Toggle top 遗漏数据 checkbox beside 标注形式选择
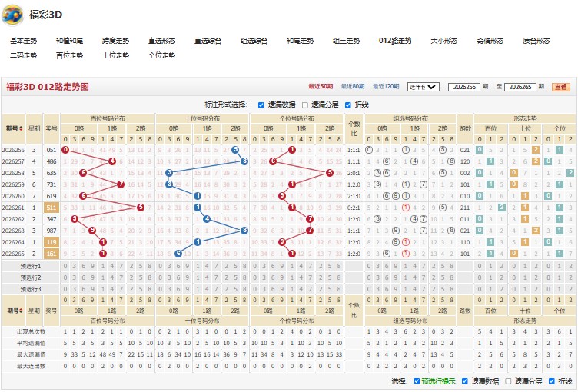The image size is (578, 392). coord(261,105)
